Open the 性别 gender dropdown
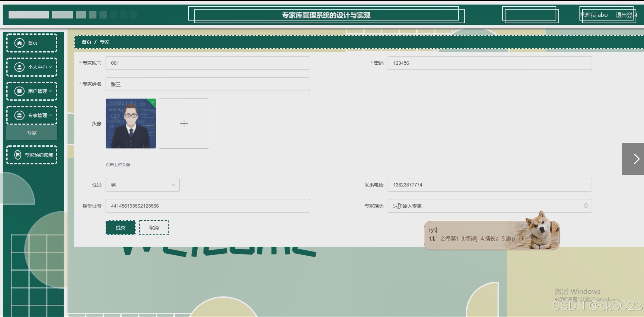The width and height of the screenshot is (644, 317). point(143,185)
